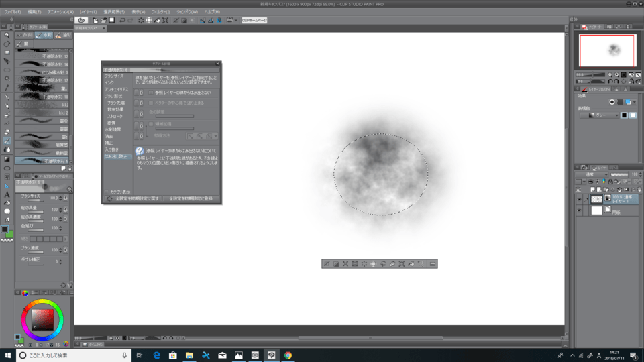Open the Edit (編集) menu
644x362 pixels.
coord(34,12)
